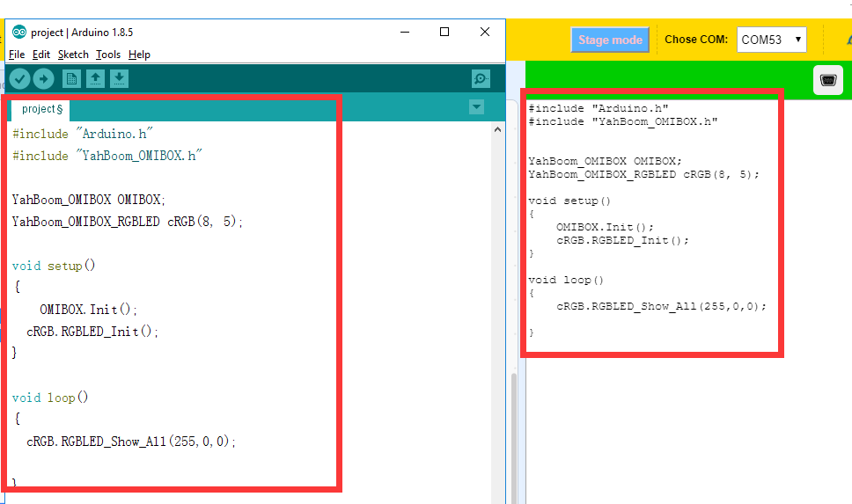Minimize the Arduino window

pos(405,32)
